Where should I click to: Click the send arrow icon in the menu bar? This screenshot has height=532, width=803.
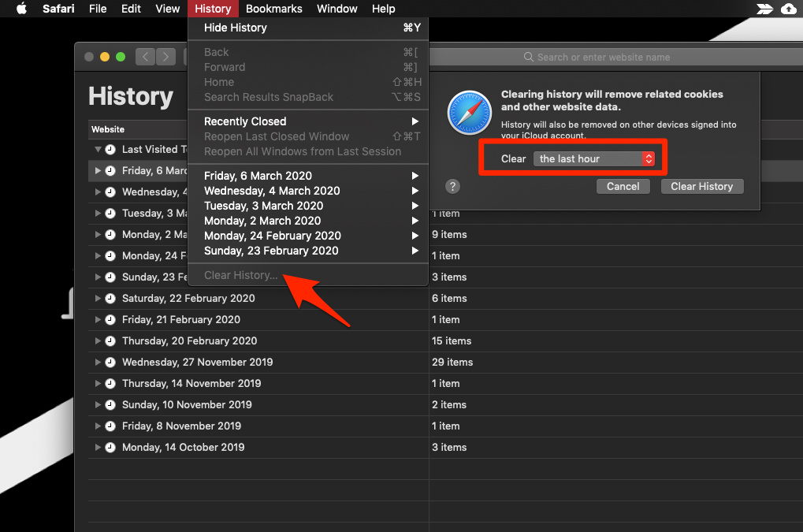(763, 9)
